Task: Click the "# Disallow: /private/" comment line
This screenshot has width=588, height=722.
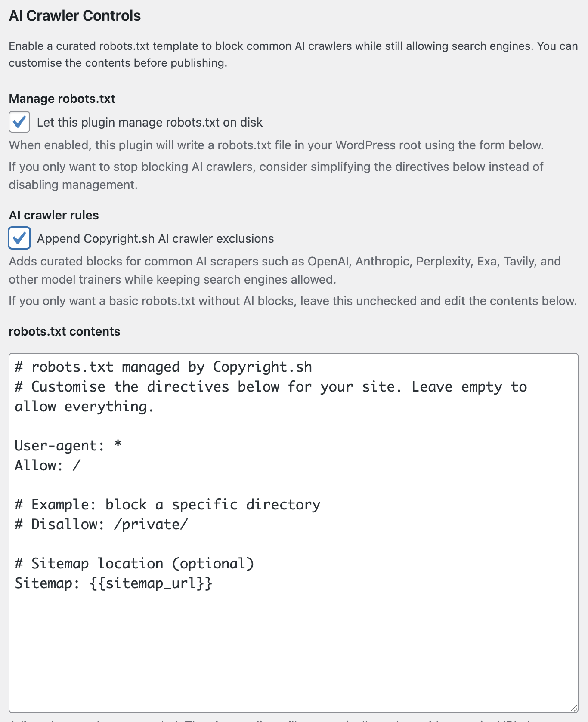Action: coord(101,524)
